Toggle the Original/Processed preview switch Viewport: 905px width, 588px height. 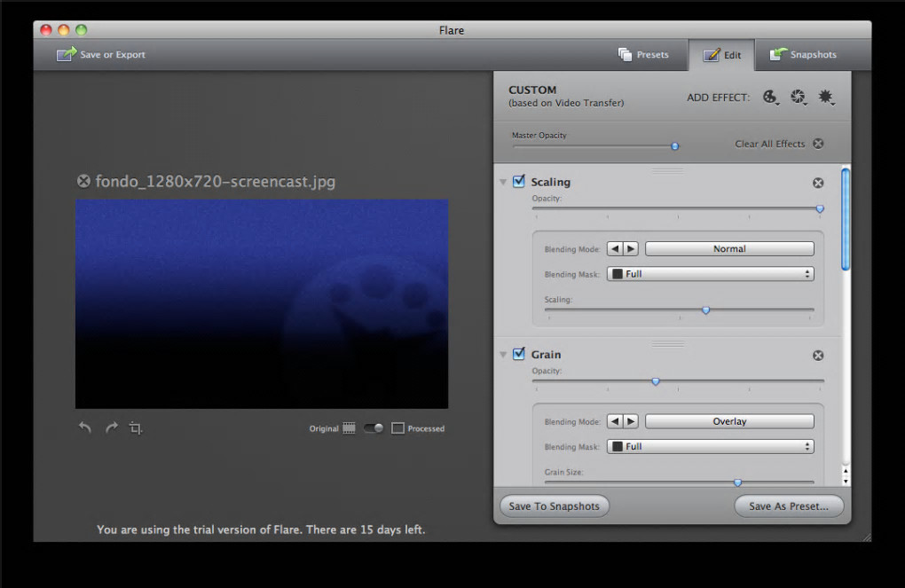click(374, 428)
